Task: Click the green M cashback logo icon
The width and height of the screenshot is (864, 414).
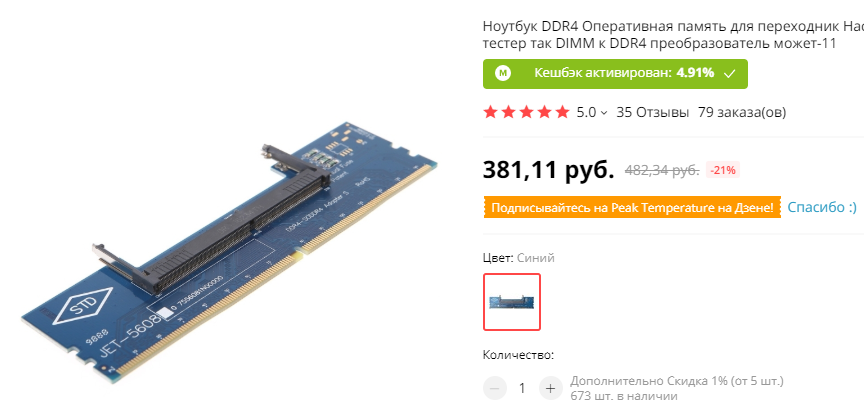Action: pos(503,73)
